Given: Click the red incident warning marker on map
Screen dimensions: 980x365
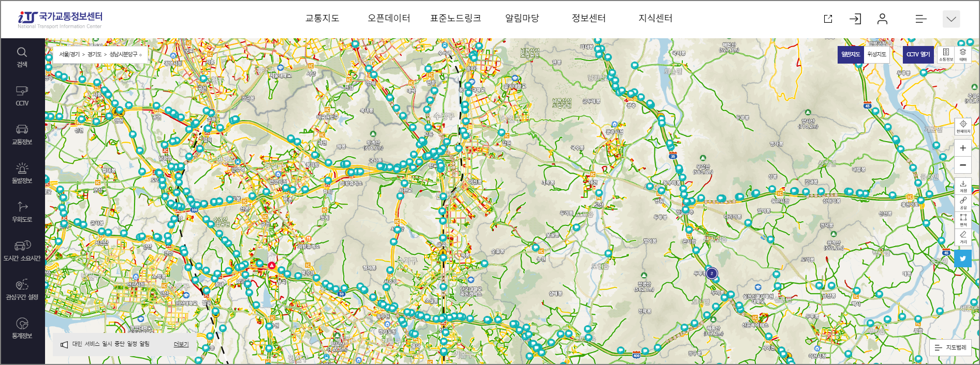Looking at the screenshot, I should 271,265.
